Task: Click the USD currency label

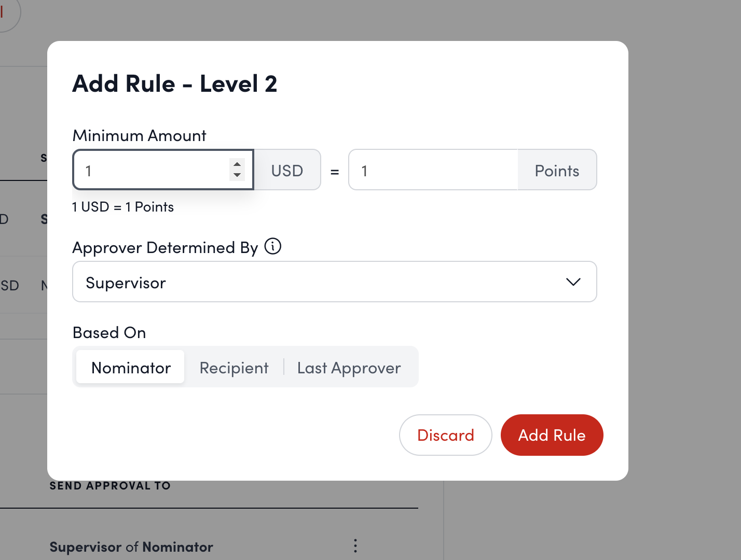Action: click(286, 170)
